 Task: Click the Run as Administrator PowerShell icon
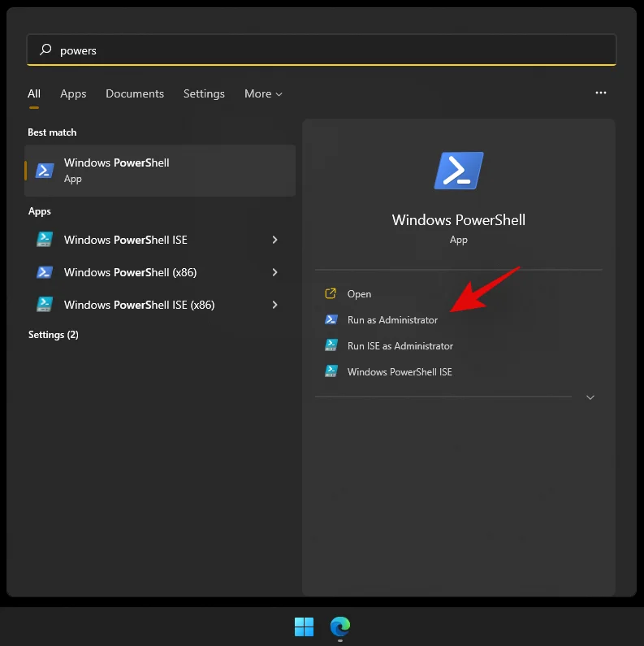click(x=331, y=319)
